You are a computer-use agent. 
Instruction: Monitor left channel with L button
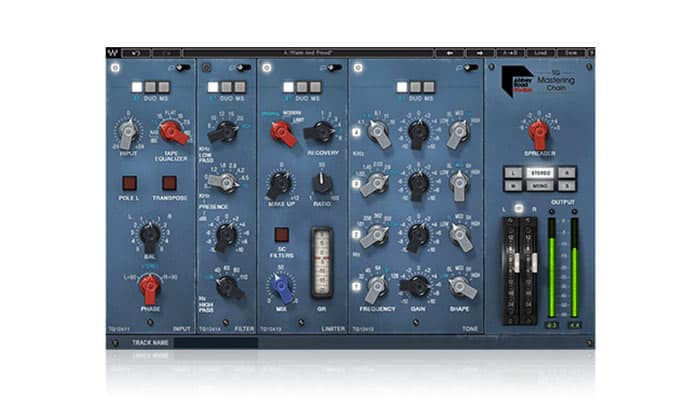[x=514, y=173]
